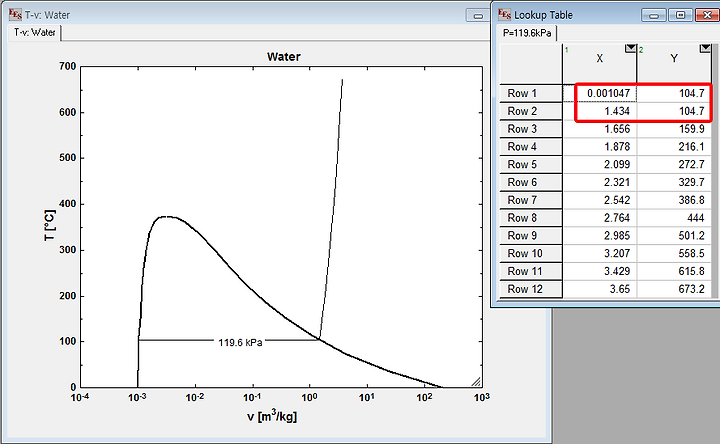Click cell with value 1.878
This screenshot has height=444, width=720.
600,147
